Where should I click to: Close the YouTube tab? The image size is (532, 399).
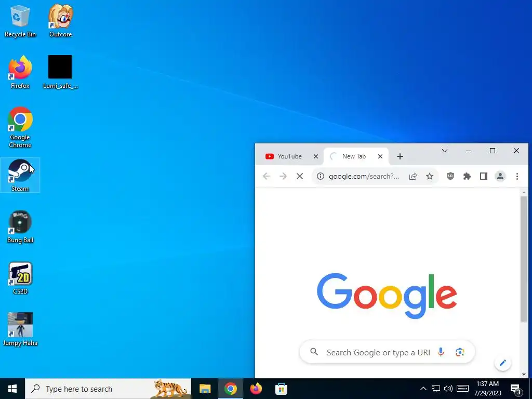[315, 156]
